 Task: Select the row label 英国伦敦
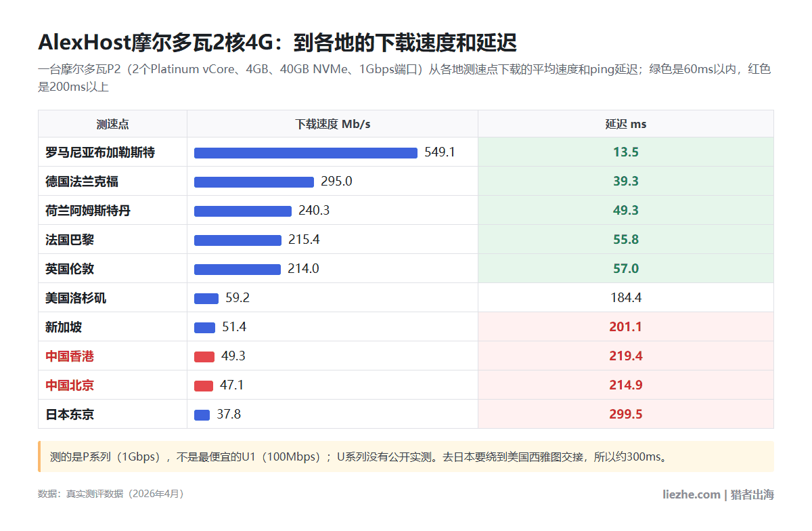tap(70, 269)
